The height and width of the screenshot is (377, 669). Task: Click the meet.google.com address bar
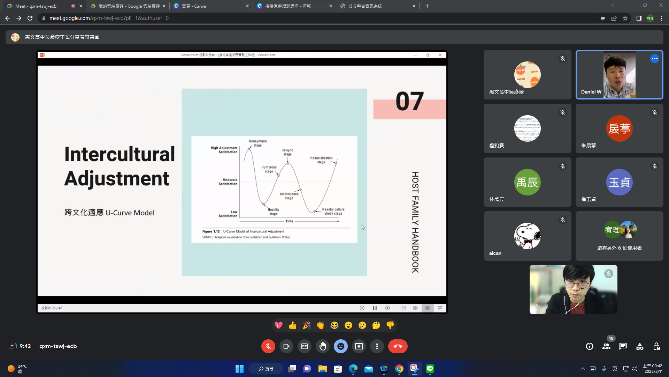[316, 18]
